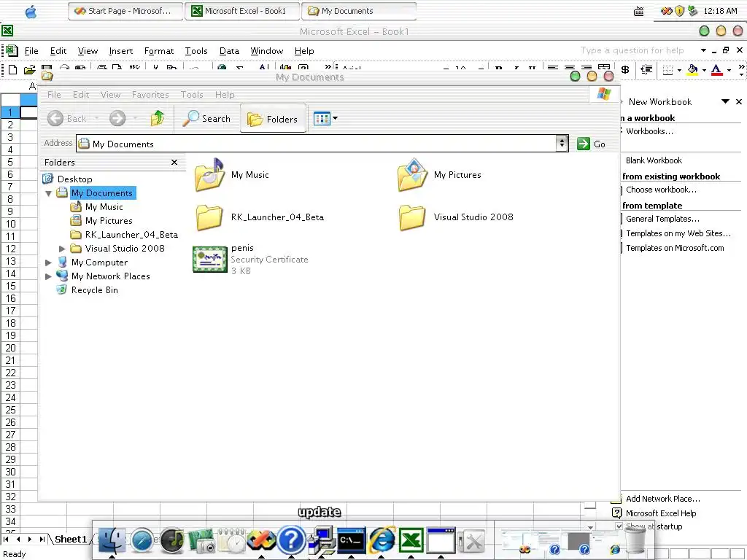Toggle the Show at startup checkbox
Image resolution: width=747 pixels, height=560 pixels.
click(619, 526)
